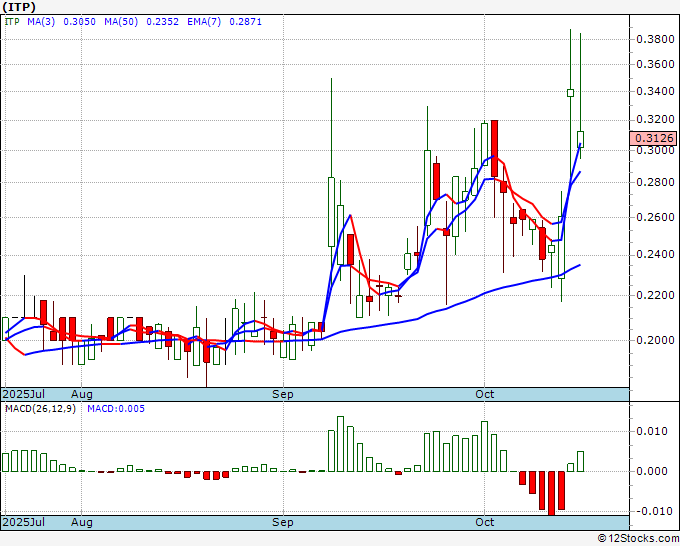
Task: Click the MA(3) indicator label
Action: pos(41,22)
